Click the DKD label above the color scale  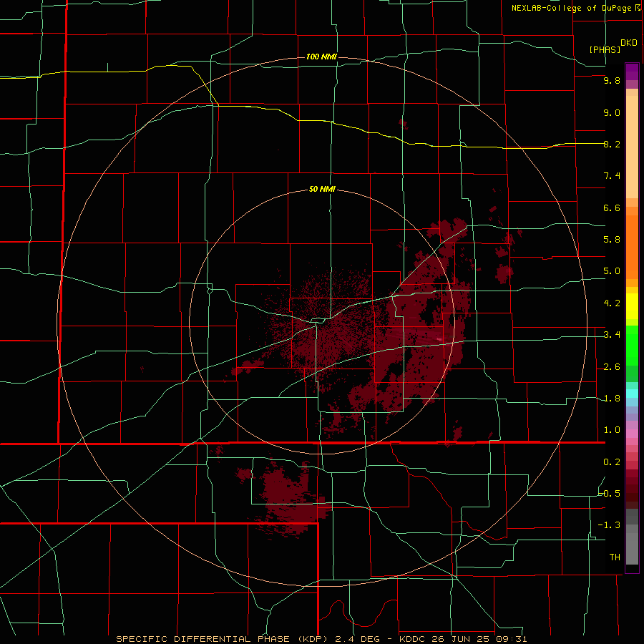click(x=629, y=43)
